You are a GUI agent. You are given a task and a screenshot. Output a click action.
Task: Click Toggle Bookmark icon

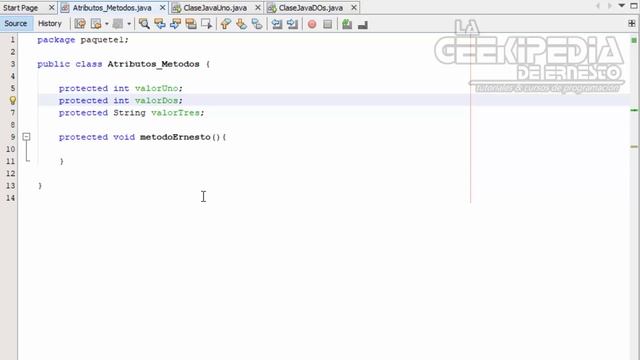click(257, 24)
